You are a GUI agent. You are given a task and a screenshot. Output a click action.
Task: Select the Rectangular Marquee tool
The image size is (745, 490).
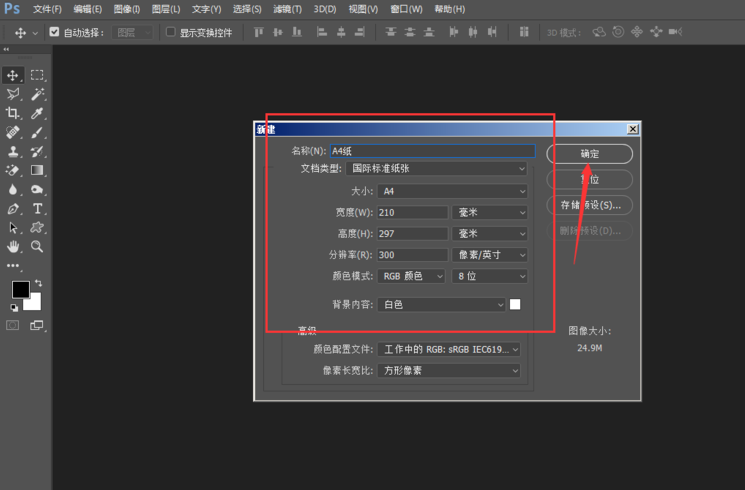[x=37, y=75]
